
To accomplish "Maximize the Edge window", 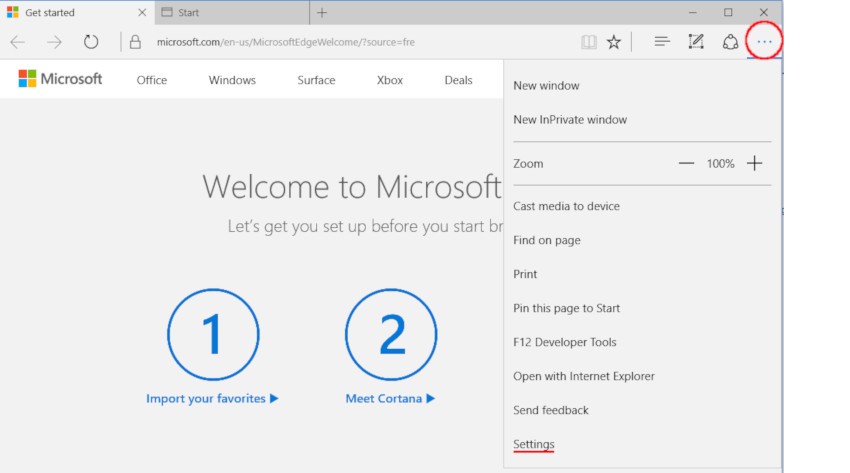I will click(728, 12).
